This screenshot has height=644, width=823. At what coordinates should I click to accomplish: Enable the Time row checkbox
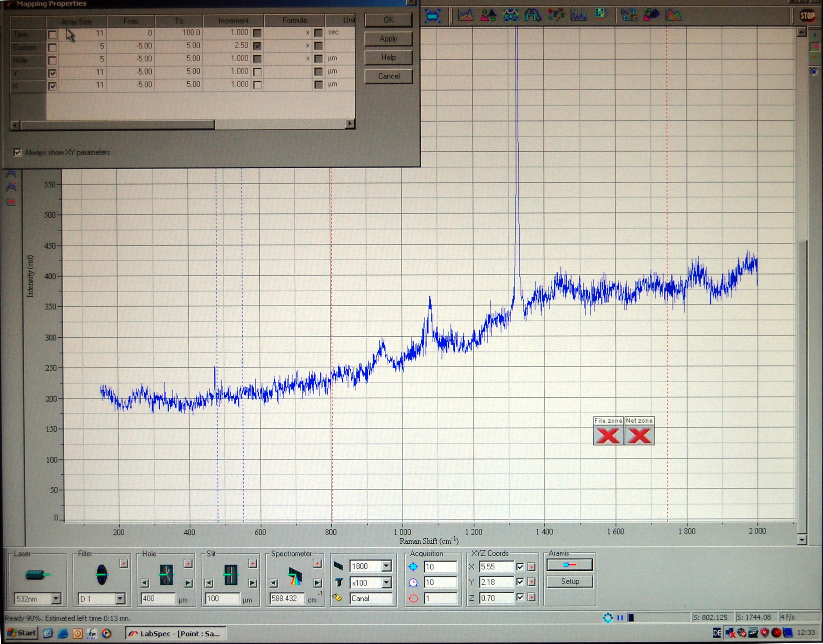point(53,35)
